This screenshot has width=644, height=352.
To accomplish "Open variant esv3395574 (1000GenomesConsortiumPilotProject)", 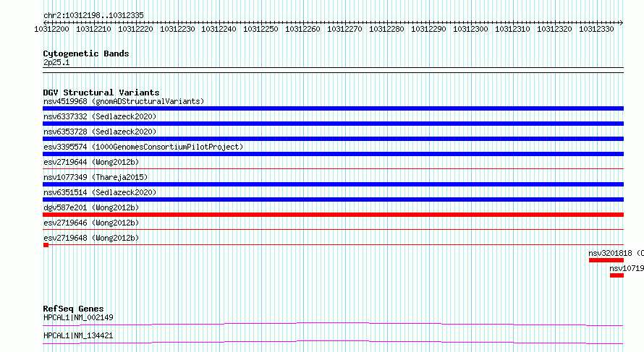I will pos(143,147).
